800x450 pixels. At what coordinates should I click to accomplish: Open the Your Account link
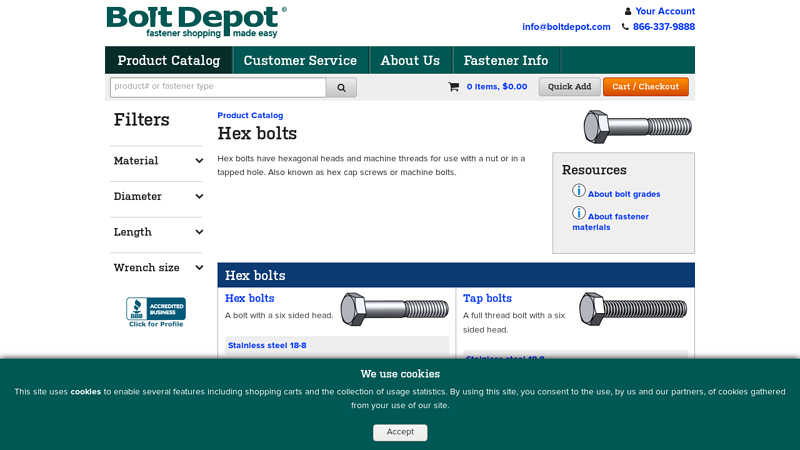pos(665,11)
